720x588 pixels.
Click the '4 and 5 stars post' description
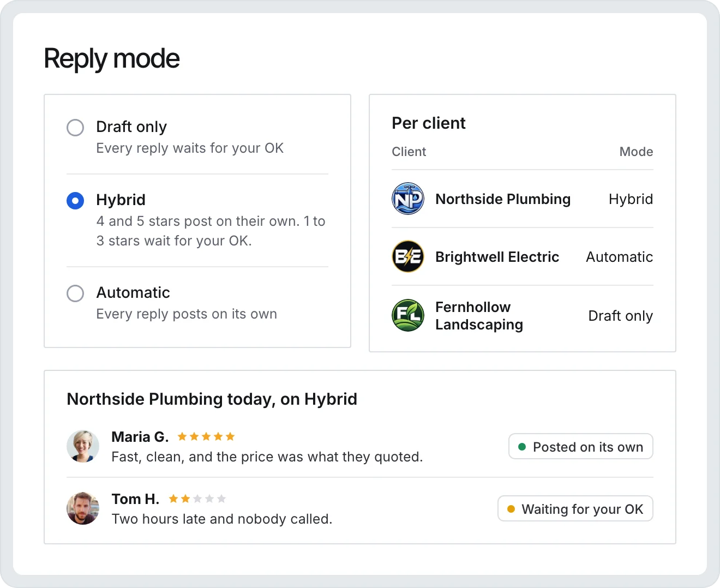211,231
